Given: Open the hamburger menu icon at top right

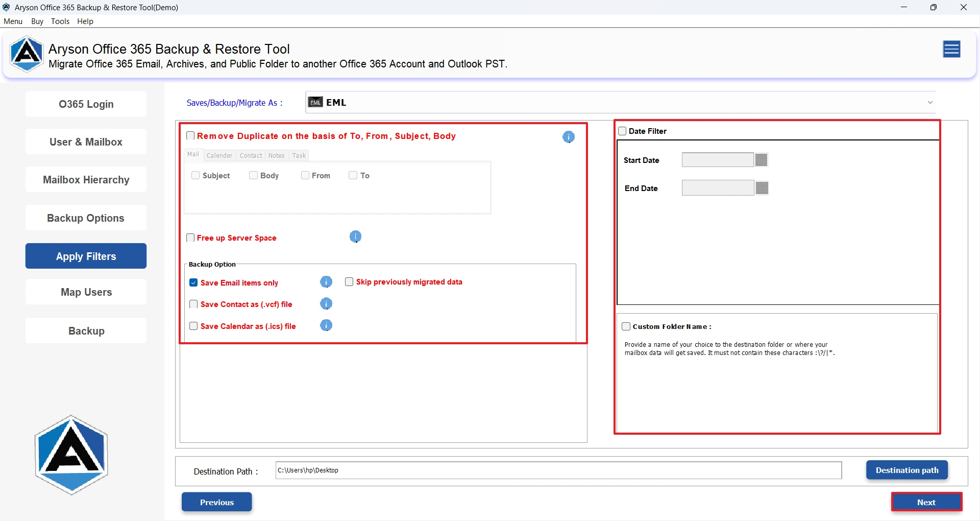Looking at the screenshot, I should pyautogui.click(x=951, y=49).
